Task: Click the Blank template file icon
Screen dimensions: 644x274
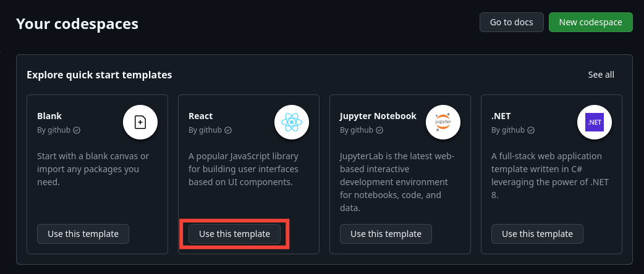Action: pyautogui.click(x=140, y=122)
